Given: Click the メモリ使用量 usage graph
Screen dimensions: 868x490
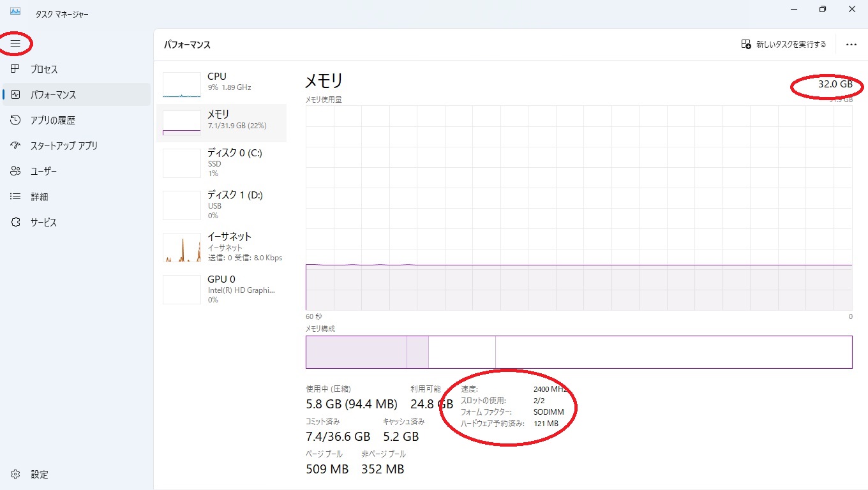Looking at the screenshot, I should [x=579, y=208].
